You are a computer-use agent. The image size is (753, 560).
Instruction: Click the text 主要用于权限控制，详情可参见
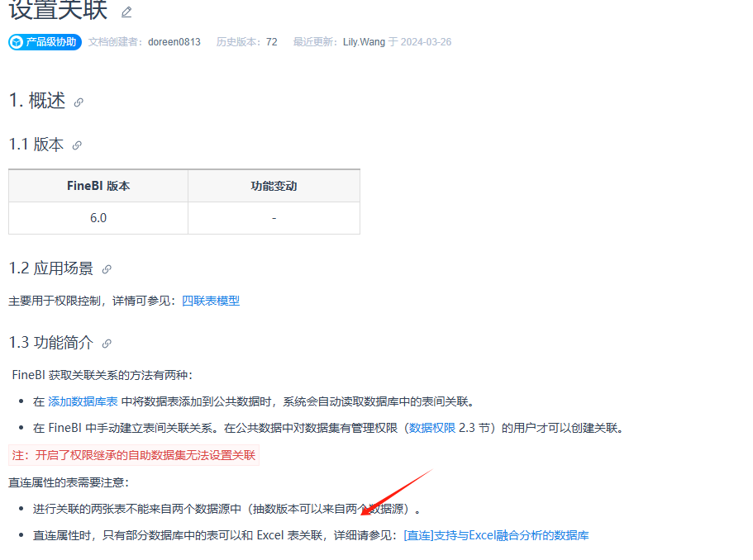tap(93, 301)
